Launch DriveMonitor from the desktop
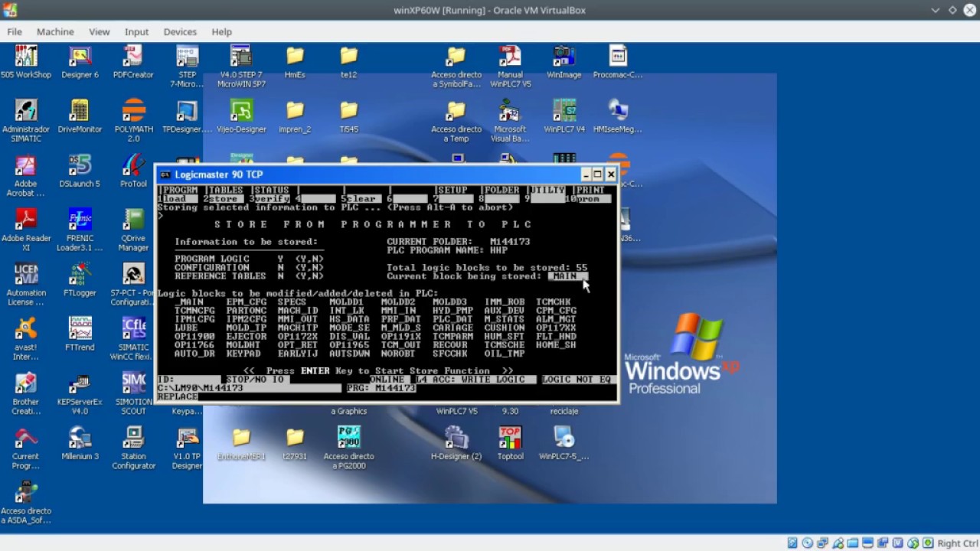 pos(80,116)
